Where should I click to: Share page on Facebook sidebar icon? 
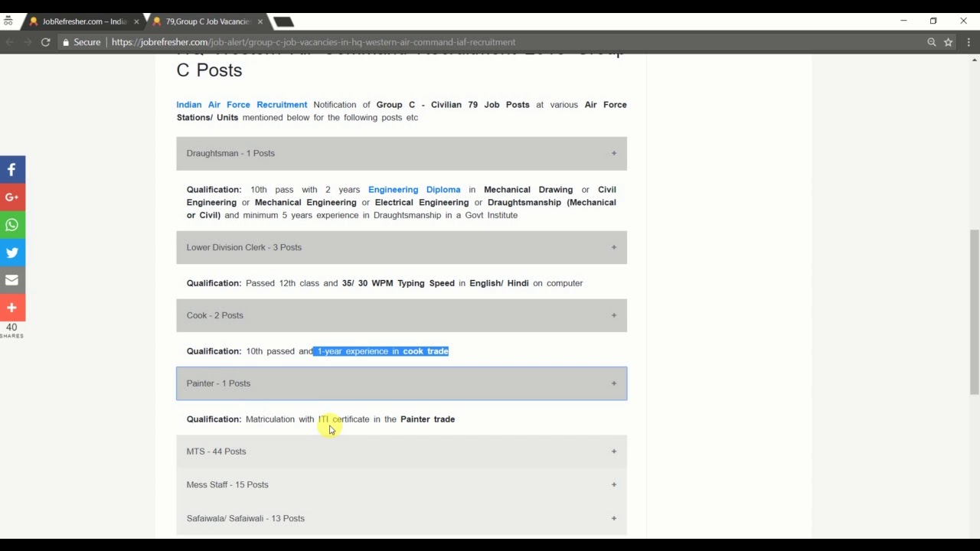(x=12, y=169)
